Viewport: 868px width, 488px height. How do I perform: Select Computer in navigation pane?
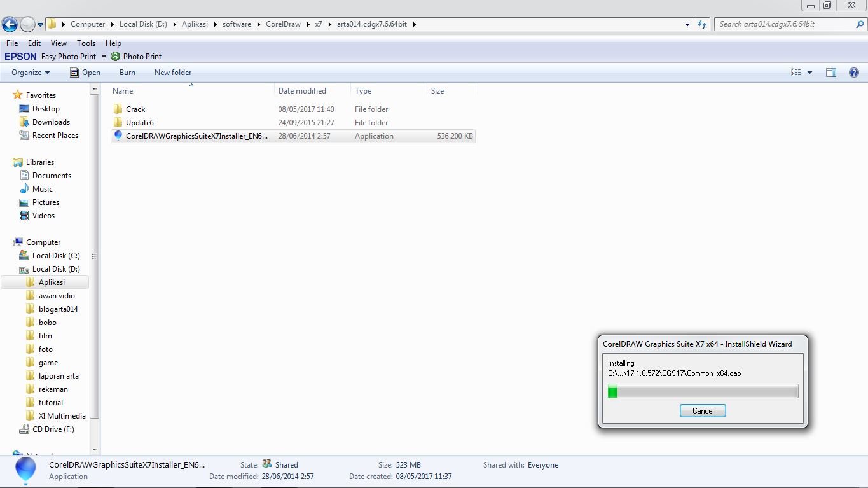tap(43, 242)
